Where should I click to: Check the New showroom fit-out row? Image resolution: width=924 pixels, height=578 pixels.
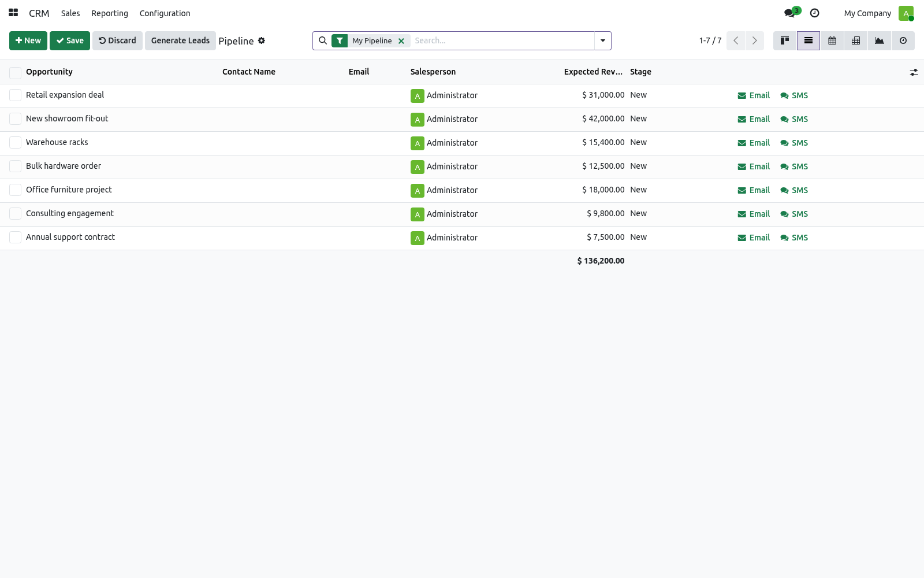click(x=15, y=118)
